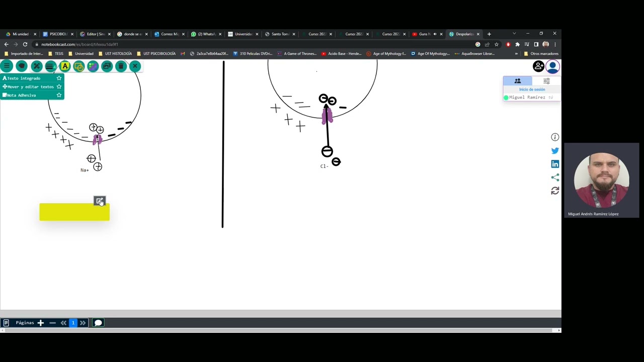The image size is (644, 362).
Task: Click the Cl- label on canvas
Action: click(324, 166)
